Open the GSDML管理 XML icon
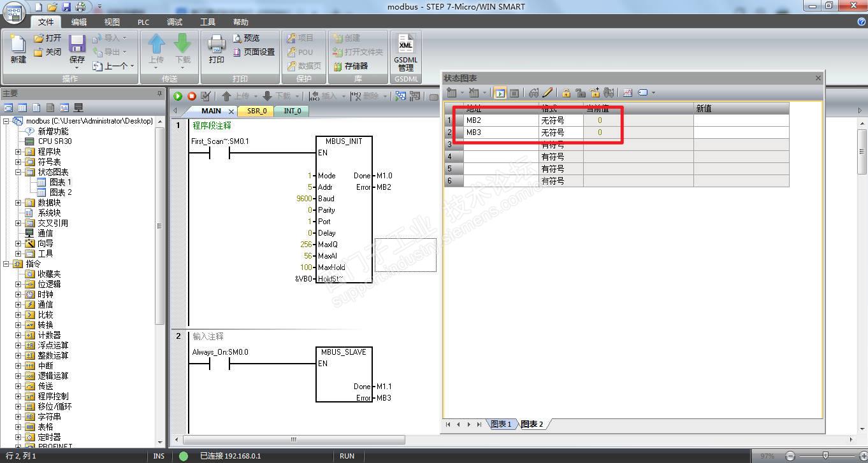Image resolution: width=868 pixels, height=463 pixels. click(x=405, y=44)
